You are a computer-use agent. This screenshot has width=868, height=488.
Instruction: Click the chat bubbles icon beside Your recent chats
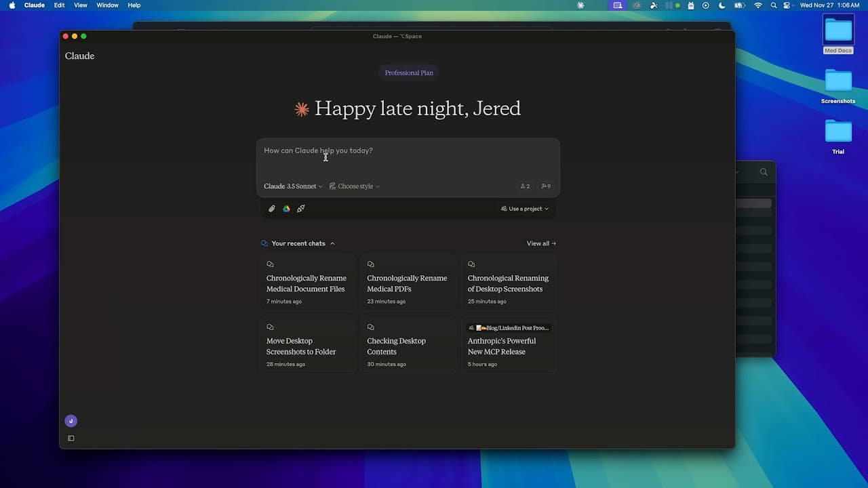[264, 243]
